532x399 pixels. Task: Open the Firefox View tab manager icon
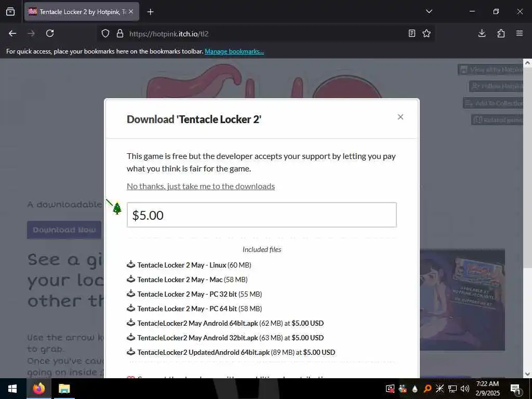[10, 11]
